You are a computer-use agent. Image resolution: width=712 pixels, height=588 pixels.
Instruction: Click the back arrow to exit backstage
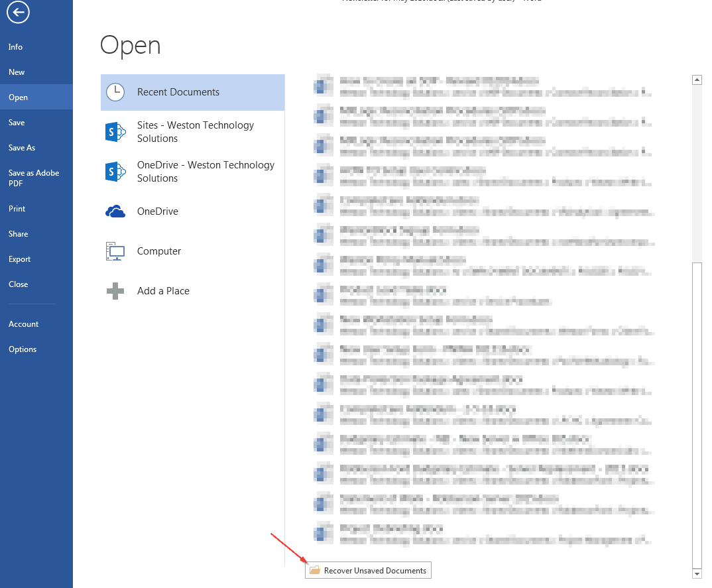[18, 12]
